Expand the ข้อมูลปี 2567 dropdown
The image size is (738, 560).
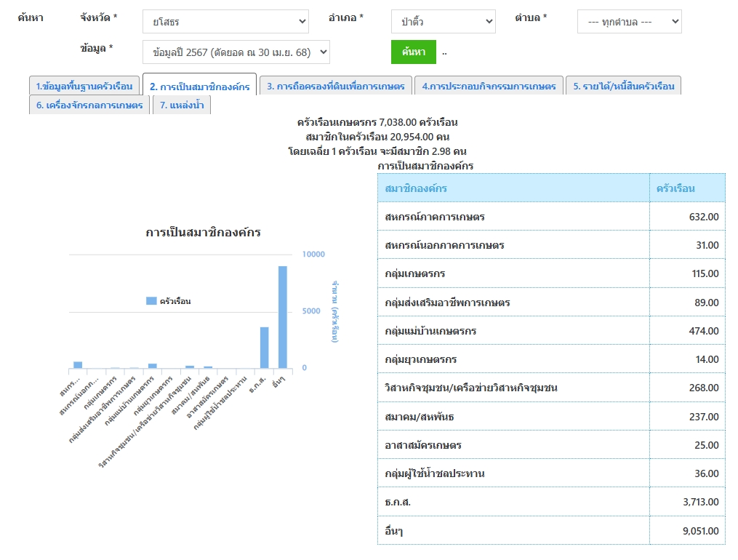(236, 52)
